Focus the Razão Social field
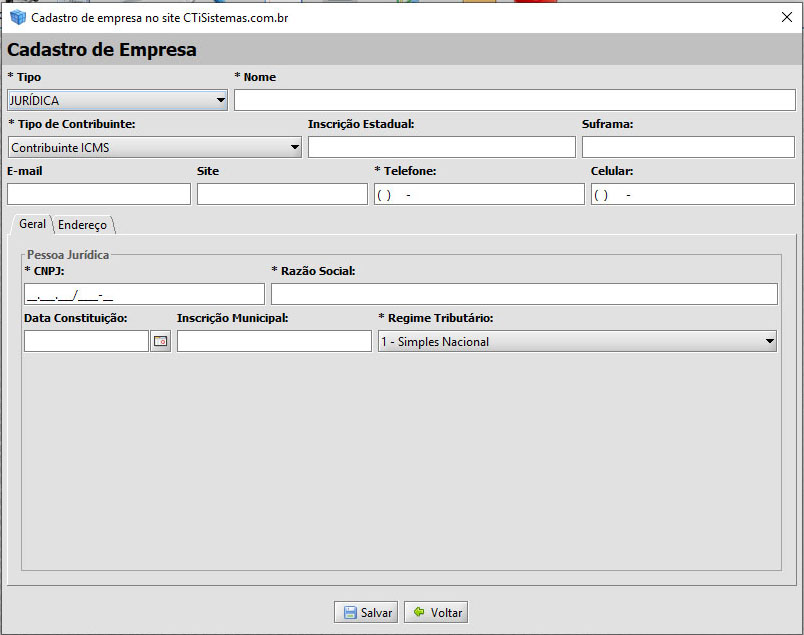Image resolution: width=804 pixels, height=635 pixels. point(523,294)
